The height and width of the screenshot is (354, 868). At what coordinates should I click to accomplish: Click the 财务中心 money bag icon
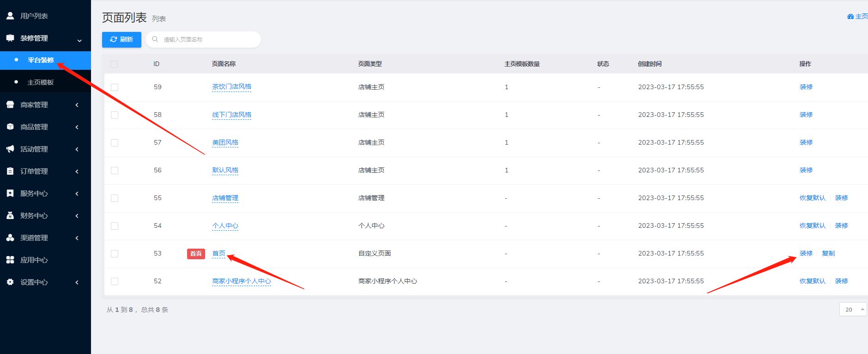click(10, 215)
